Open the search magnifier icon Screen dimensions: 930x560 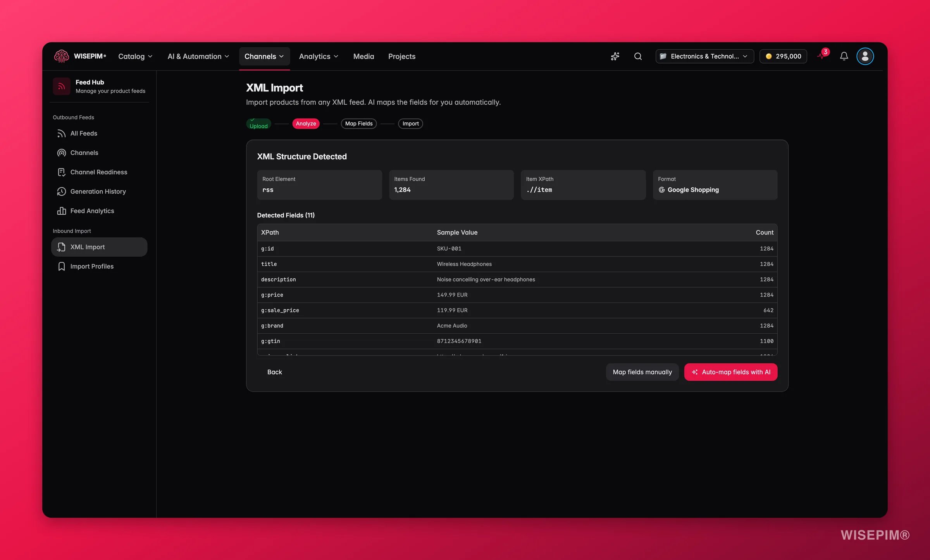point(638,57)
